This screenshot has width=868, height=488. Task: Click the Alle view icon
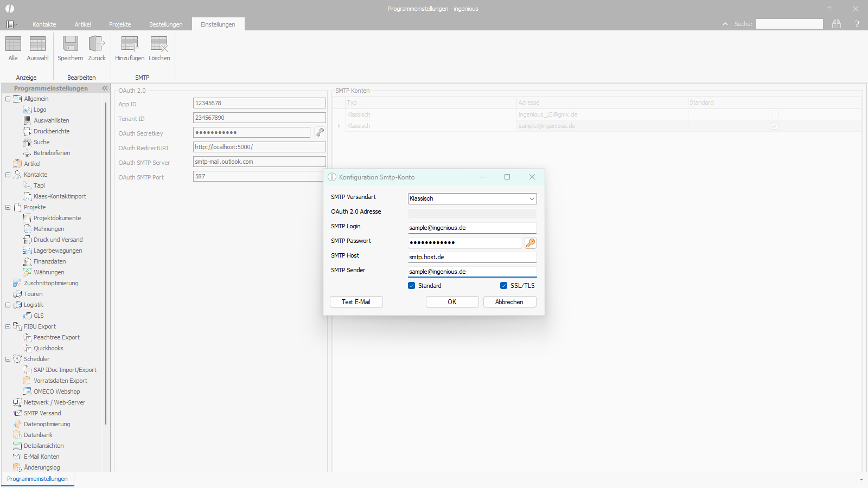coord(13,44)
